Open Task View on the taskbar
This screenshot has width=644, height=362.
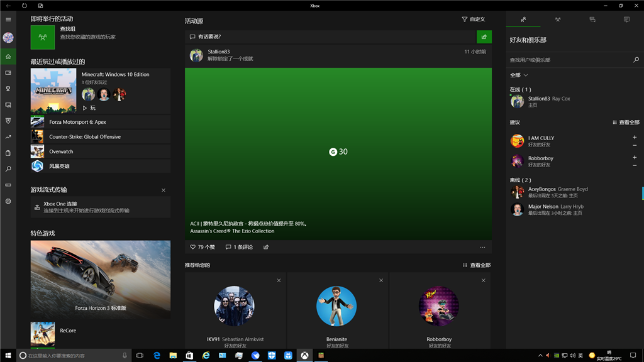140,356
